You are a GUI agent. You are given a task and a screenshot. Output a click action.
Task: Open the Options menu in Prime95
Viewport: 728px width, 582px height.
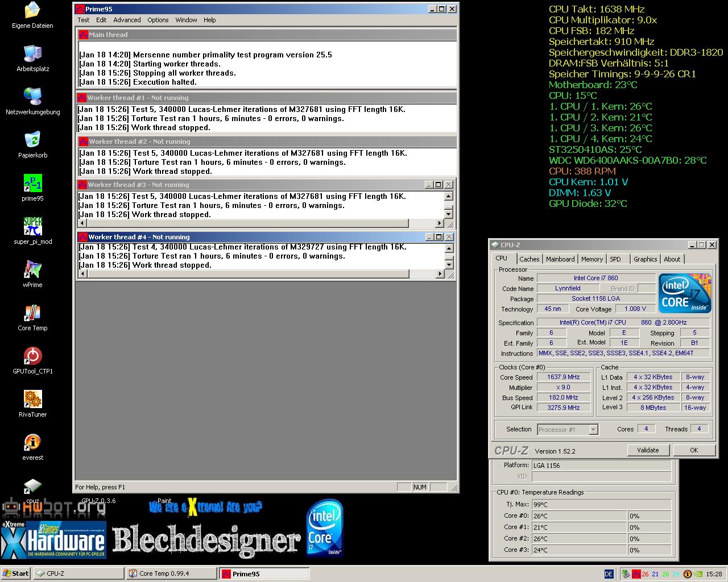tap(158, 20)
